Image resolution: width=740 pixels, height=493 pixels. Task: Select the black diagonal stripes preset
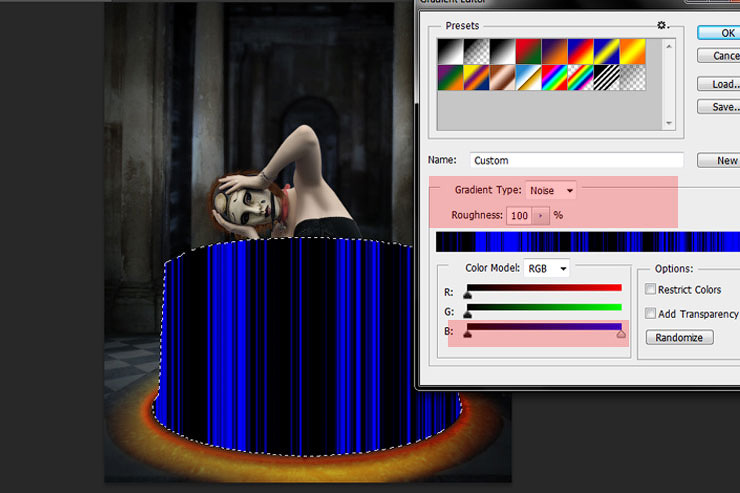point(608,77)
